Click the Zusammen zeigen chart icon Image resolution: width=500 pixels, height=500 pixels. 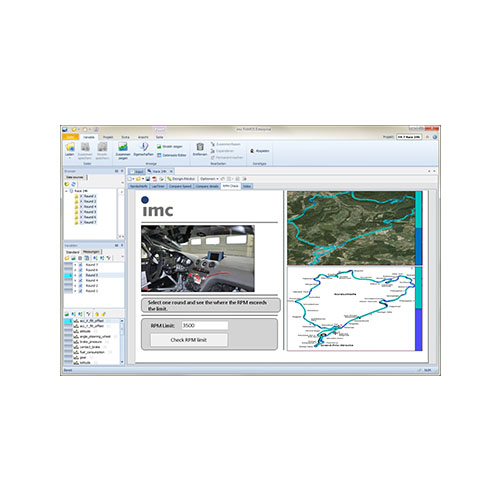[x=123, y=147]
